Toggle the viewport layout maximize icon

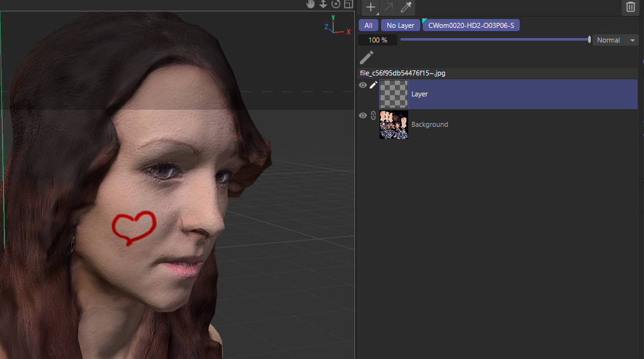348,4
